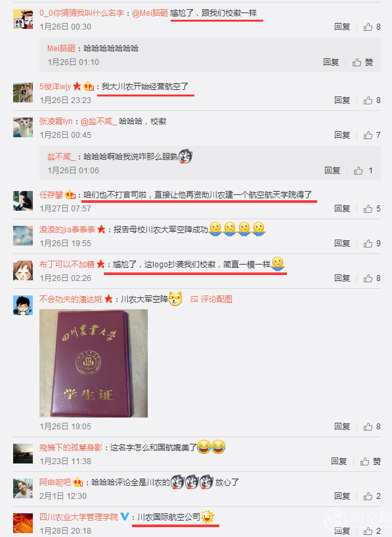Screen dimensions: 392x537
Task: Open the student ID card photo thumbnail
Action: click(x=93, y=363)
